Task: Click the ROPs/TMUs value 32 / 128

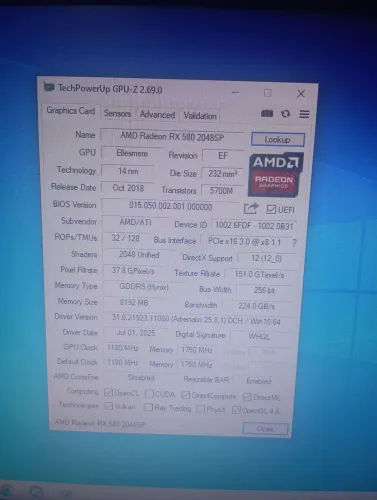Action: tap(125, 238)
